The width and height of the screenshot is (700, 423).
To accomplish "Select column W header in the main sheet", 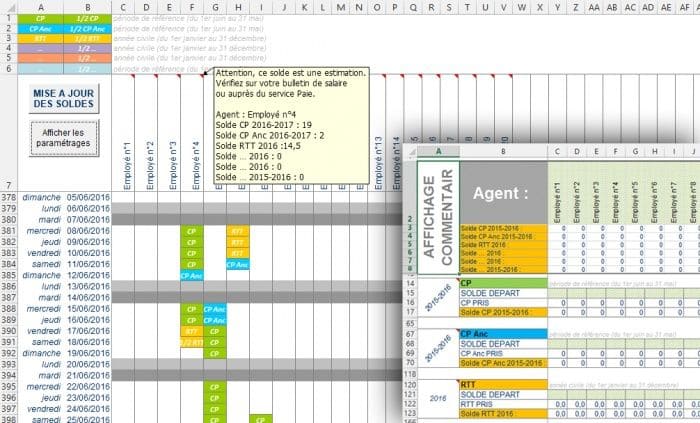I will (521, 7).
